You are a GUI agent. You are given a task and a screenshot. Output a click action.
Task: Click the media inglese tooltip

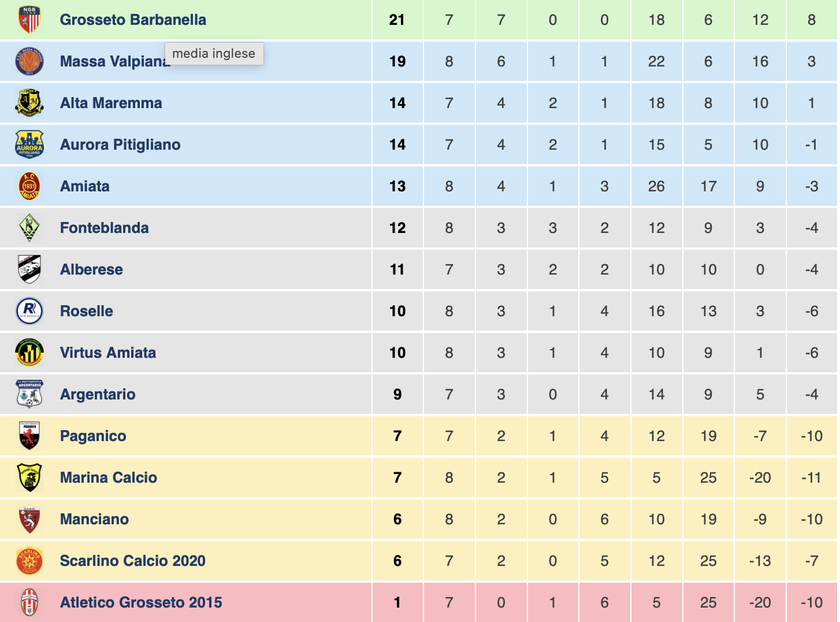click(214, 54)
